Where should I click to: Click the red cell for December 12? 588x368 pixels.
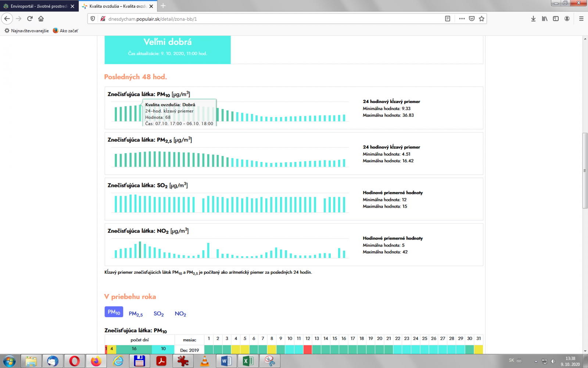tap(308, 350)
